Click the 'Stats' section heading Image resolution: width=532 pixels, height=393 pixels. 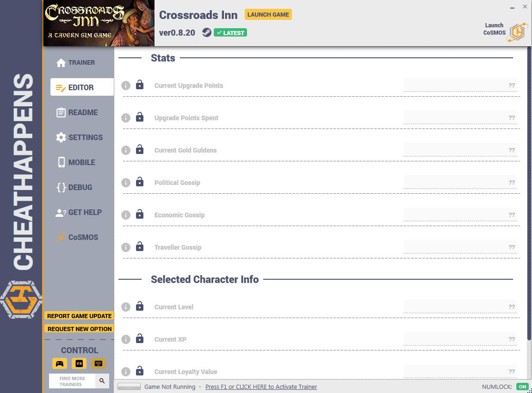[x=163, y=58]
